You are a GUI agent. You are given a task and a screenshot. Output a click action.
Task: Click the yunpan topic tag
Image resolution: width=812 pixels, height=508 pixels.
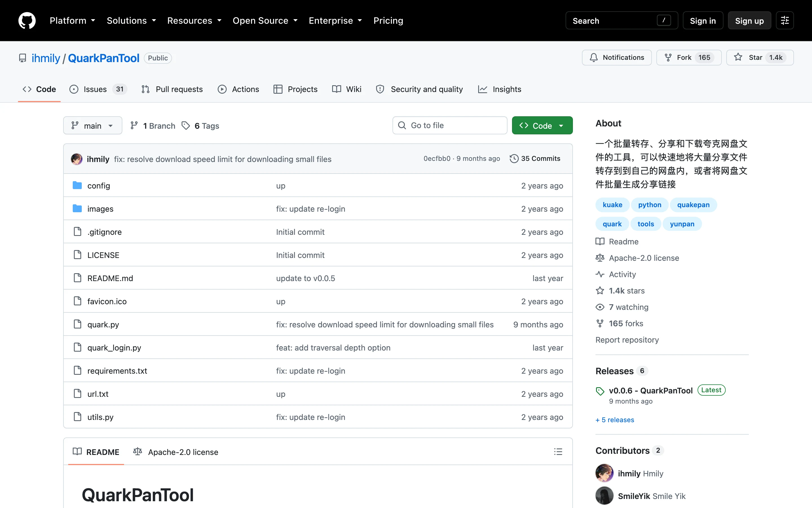pos(682,224)
